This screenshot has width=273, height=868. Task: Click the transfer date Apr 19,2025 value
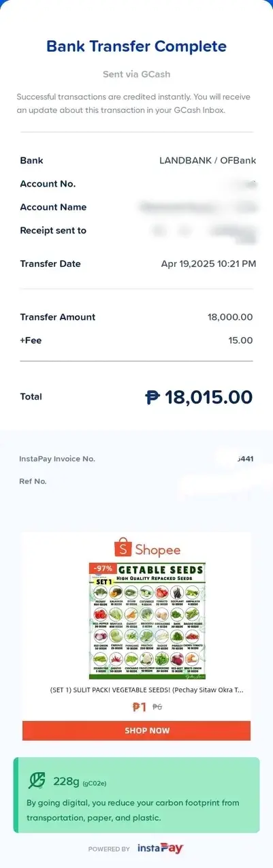click(x=208, y=263)
